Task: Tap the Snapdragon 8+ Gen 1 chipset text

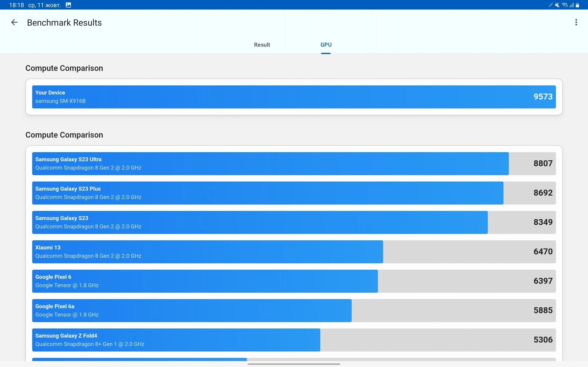Action: point(90,344)
